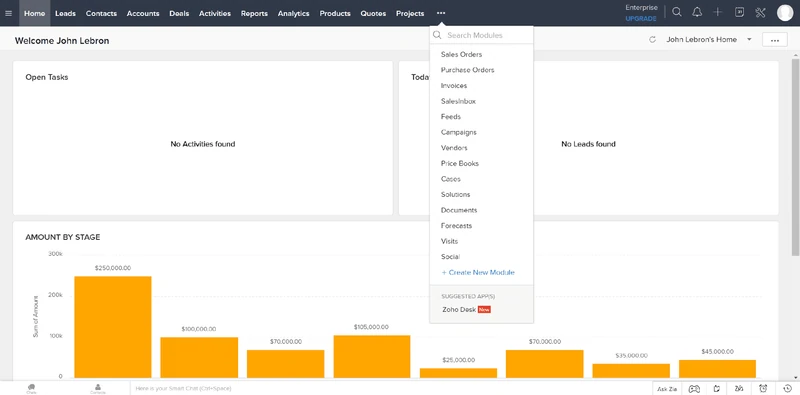Click the three-dots more modules menu
Viewport: 800px width, 395px height.
pyautogui.click(x=441, y=13)
